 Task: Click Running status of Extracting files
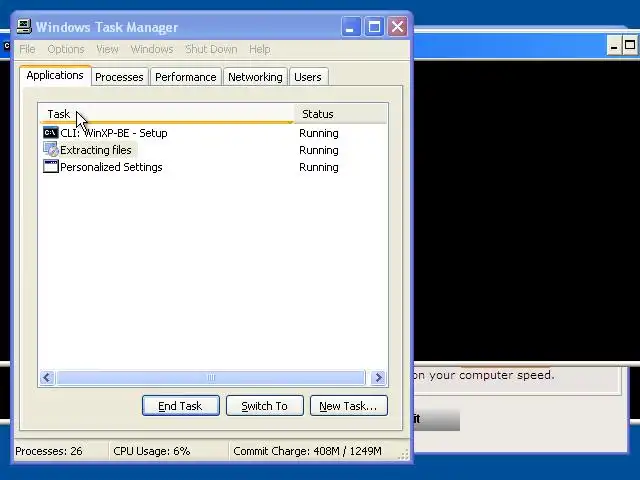pyautogui.click(x=319, y=151)
